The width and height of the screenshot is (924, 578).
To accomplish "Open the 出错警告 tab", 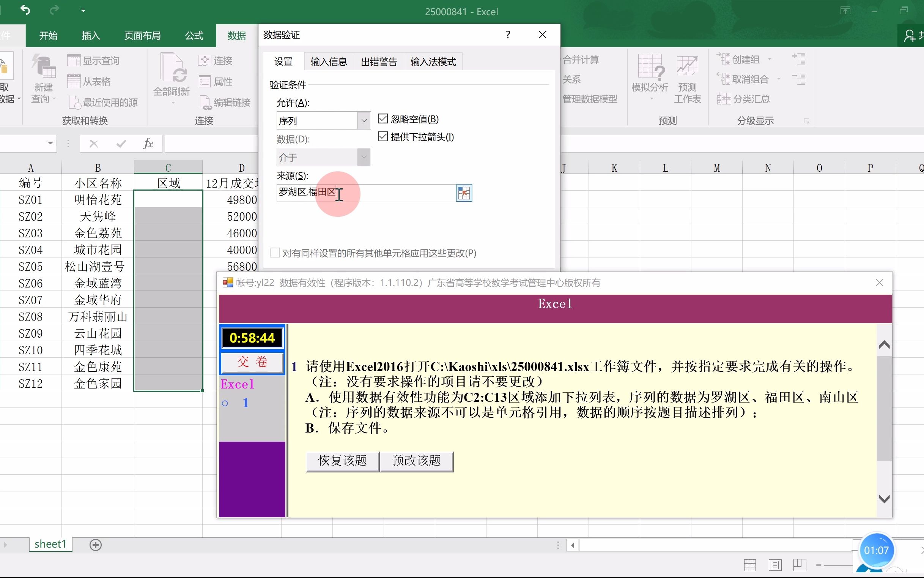I will pyautogui.click(x=379, y=62).
